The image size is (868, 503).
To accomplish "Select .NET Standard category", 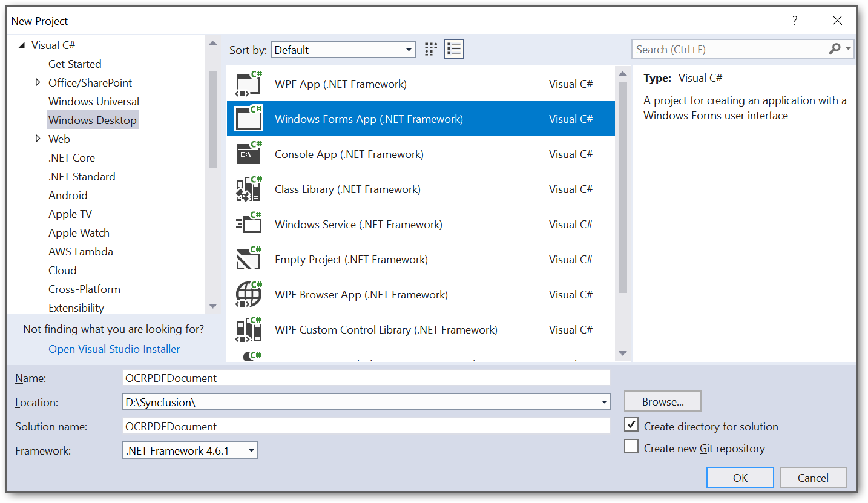I will [82, 176].
